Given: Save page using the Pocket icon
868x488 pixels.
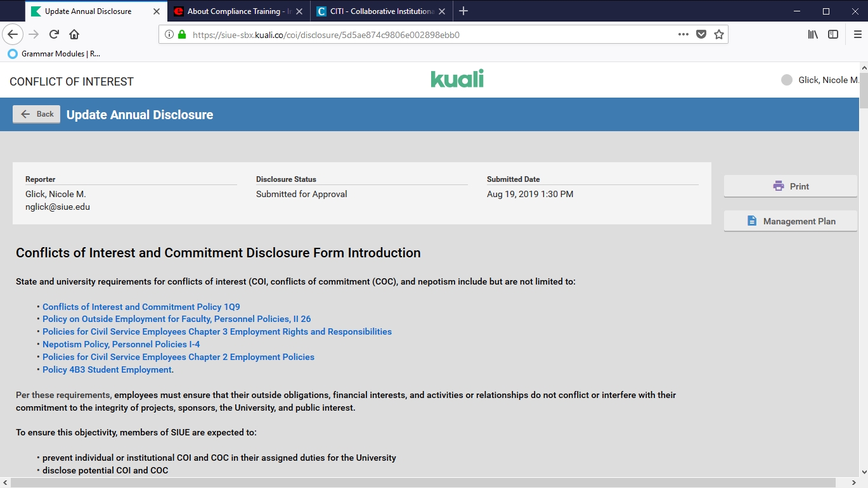Looking at the screenshot, I should (x=701, y=35).
